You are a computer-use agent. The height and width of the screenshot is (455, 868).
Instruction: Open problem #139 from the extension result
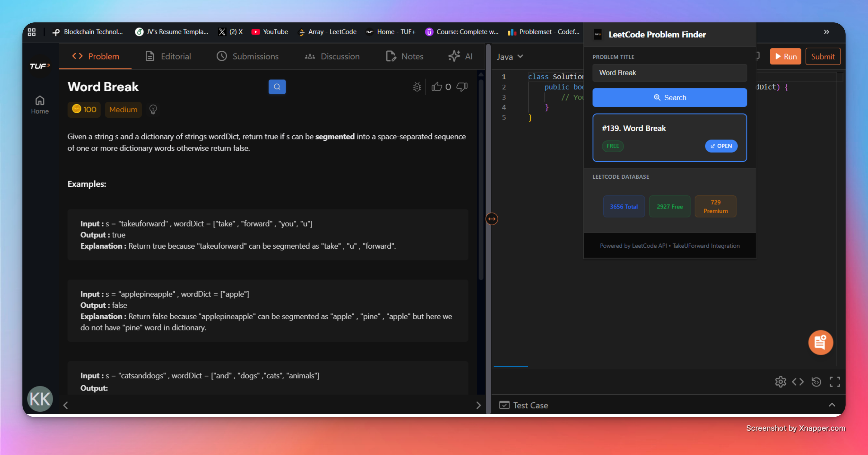[x=721, y=146]
